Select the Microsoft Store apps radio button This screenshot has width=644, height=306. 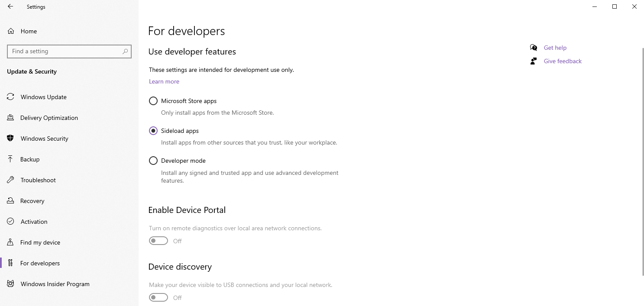[x=153, y=101]
